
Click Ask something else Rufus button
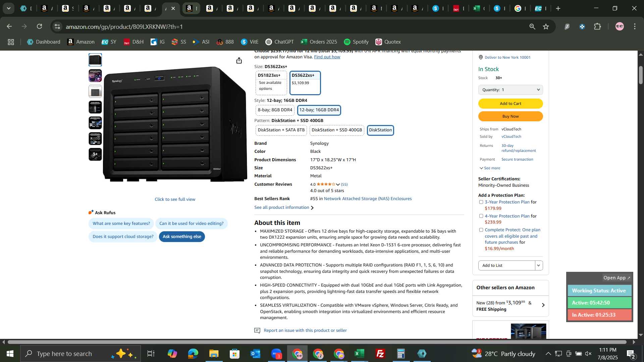[x=182, y=237]
